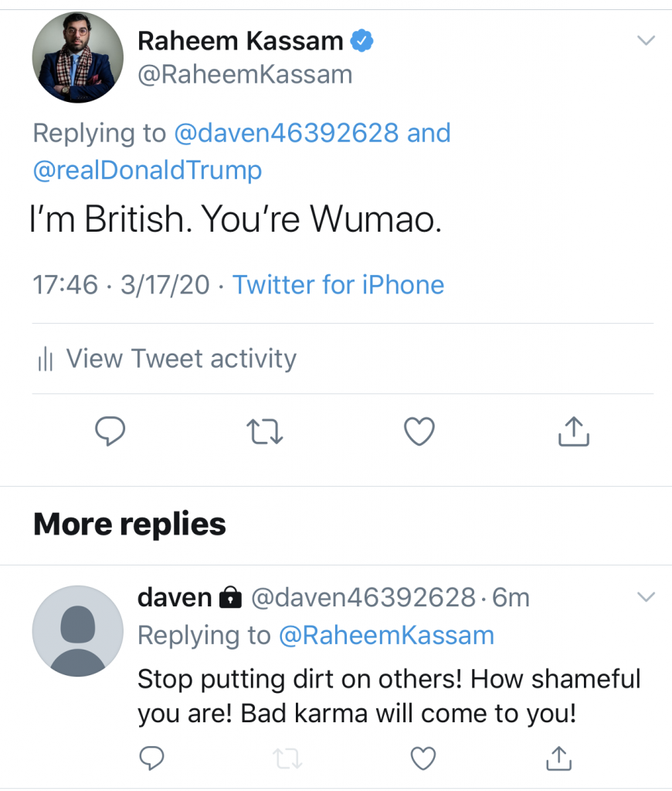The image size is (672, 791).
Task: Expand the options chevron on Raheem's tweet
Action: [646, 40]
